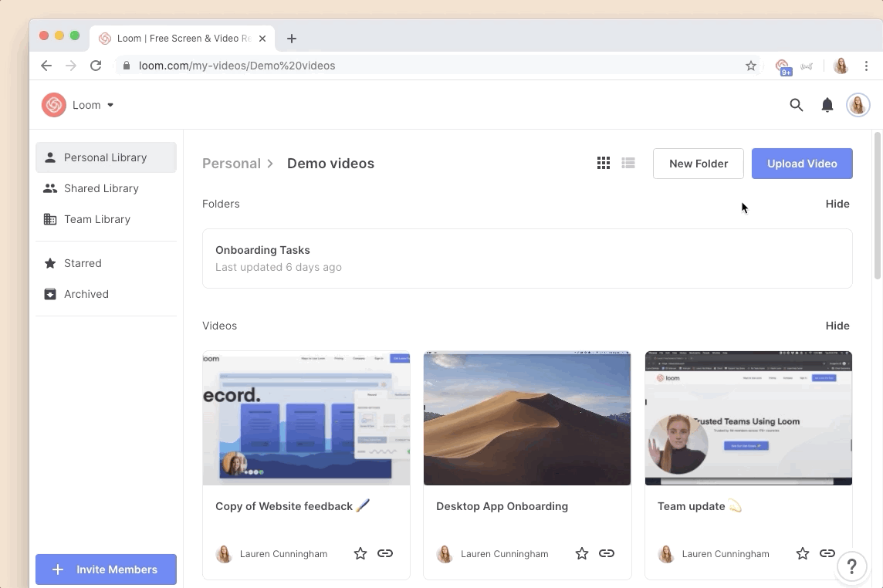Open the Loom browser extension icon
This screenshot has width=883, height=588.
[782, 66]
